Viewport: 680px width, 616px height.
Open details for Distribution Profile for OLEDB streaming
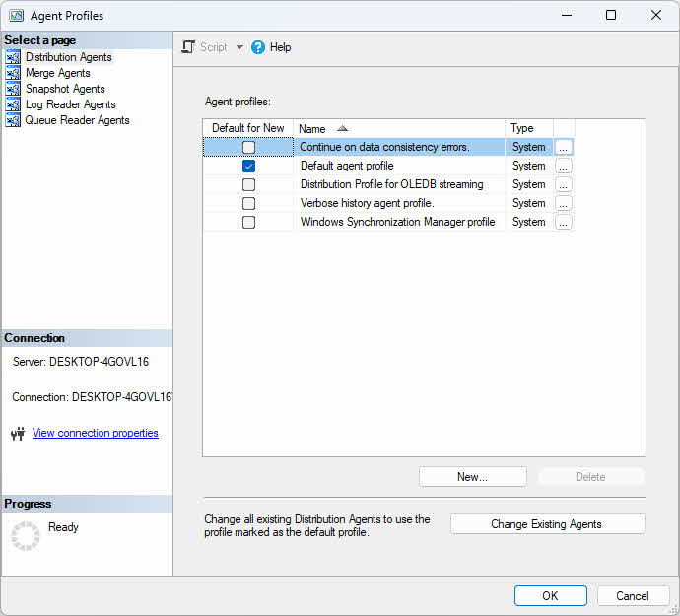pos(564,184)
